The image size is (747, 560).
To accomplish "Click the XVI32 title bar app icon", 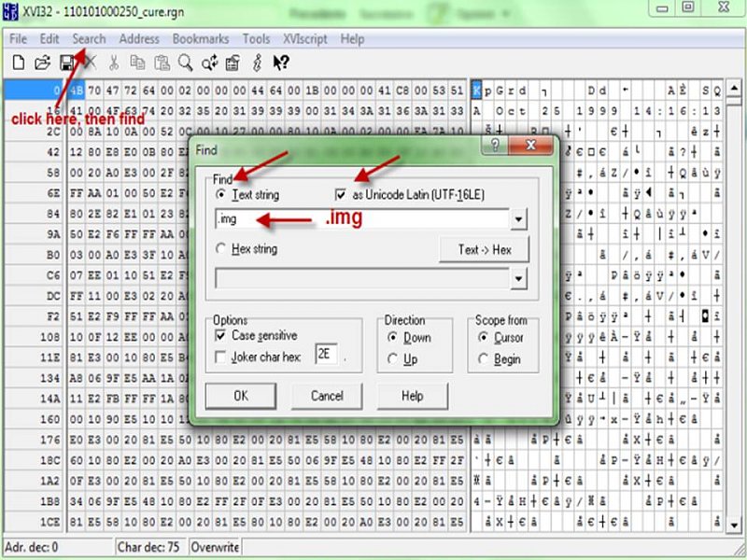I will point(10,10).
